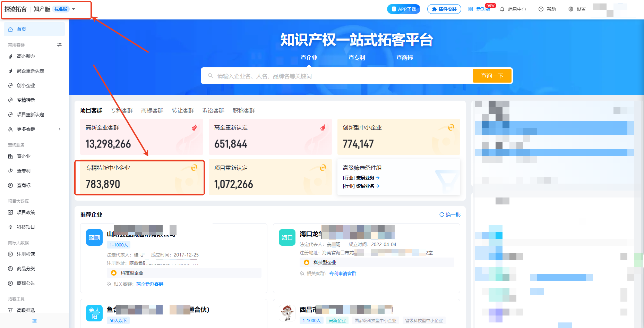The image size is (644, 328).
Task: Expand the 更多客群 submenu chevron
Action: [60, 129]
